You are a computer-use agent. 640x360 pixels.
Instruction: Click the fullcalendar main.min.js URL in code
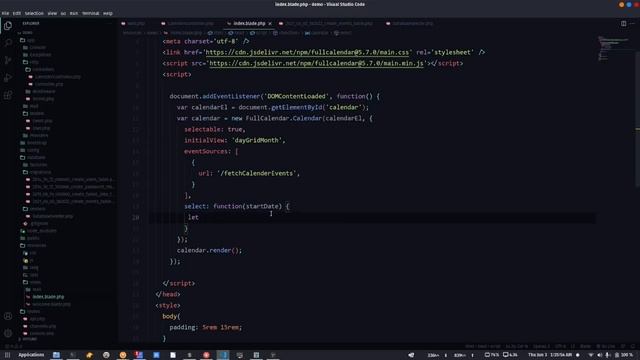(316, 63)
